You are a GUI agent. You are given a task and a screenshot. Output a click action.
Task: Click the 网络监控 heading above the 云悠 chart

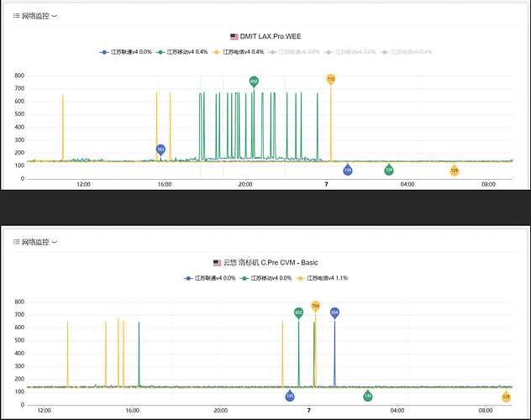point(35,242)
